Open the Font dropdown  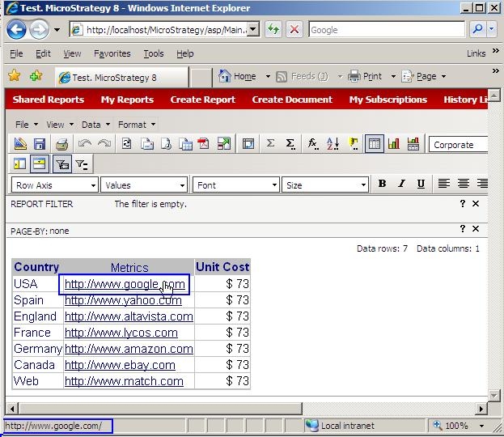[x=236, y=185]
